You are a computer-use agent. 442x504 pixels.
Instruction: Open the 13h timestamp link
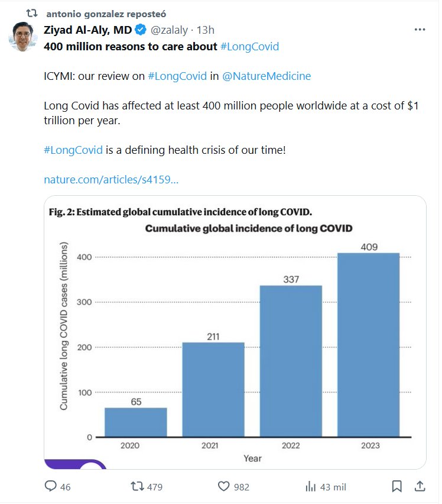pos(206,30)
